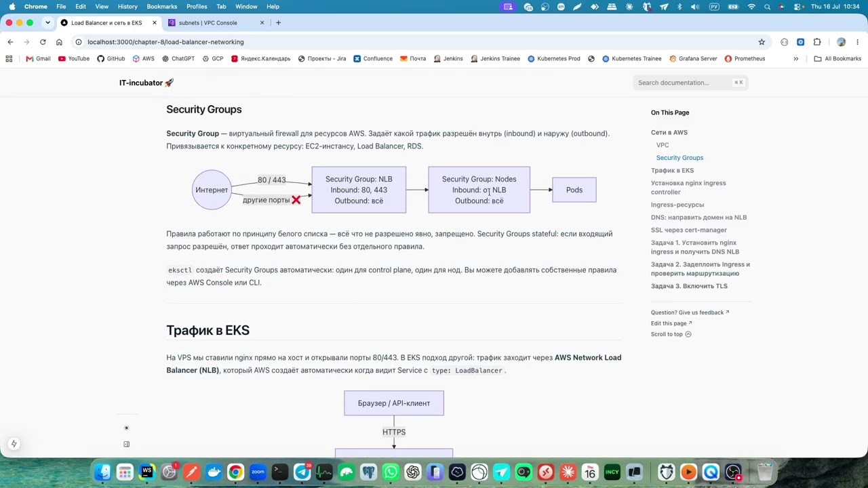
Task: Jump to Трафик в EKS in page outline
Action: coord(672,170)
